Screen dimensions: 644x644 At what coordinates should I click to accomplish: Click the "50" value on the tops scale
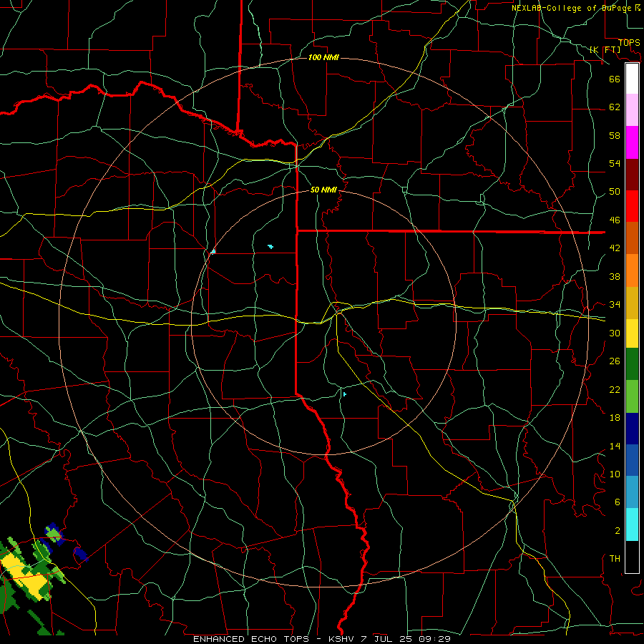[x=615, y=192]
